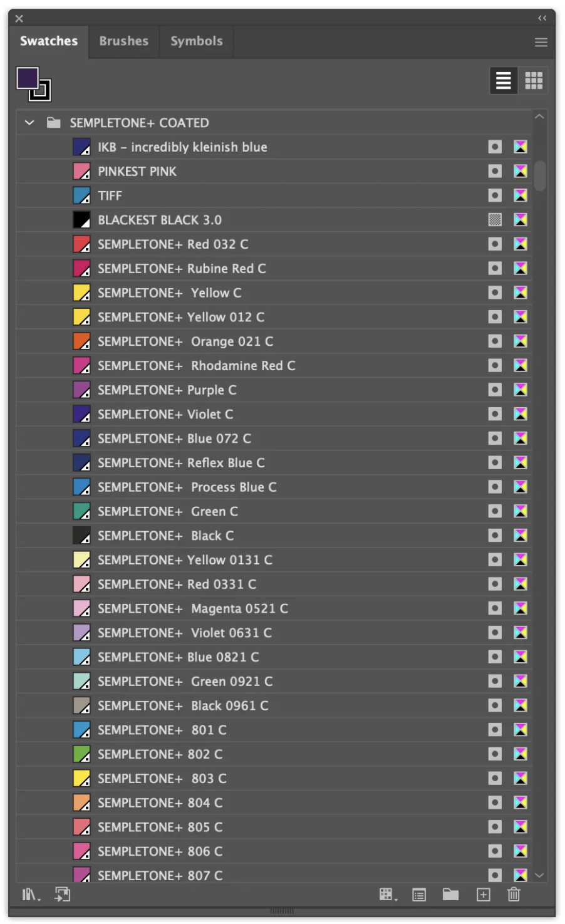The image size is (565, 924).
Task: Open the Swatch Libraries menu
Action: [x=30, y=895]
